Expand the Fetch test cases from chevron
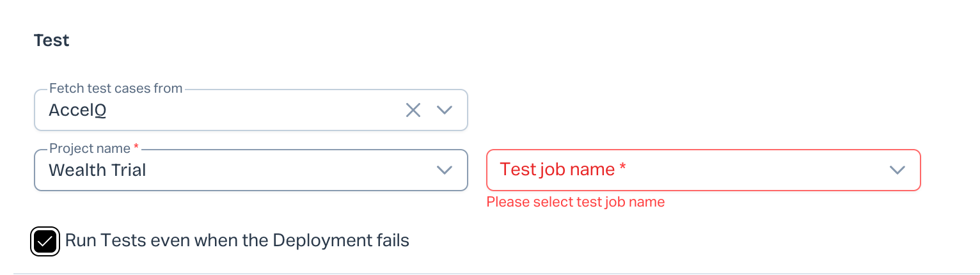 pyautogui.click(x=444, y=110)
